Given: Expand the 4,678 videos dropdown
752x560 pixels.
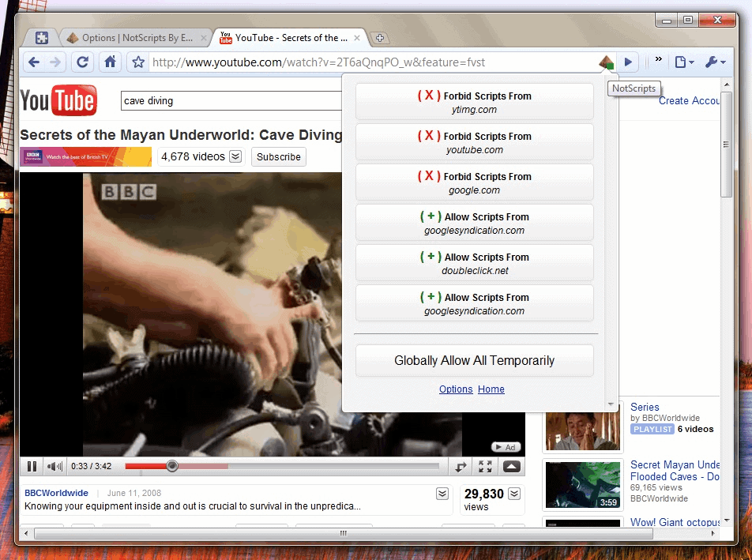Looking at the screenshot, I should coord(235,156).
